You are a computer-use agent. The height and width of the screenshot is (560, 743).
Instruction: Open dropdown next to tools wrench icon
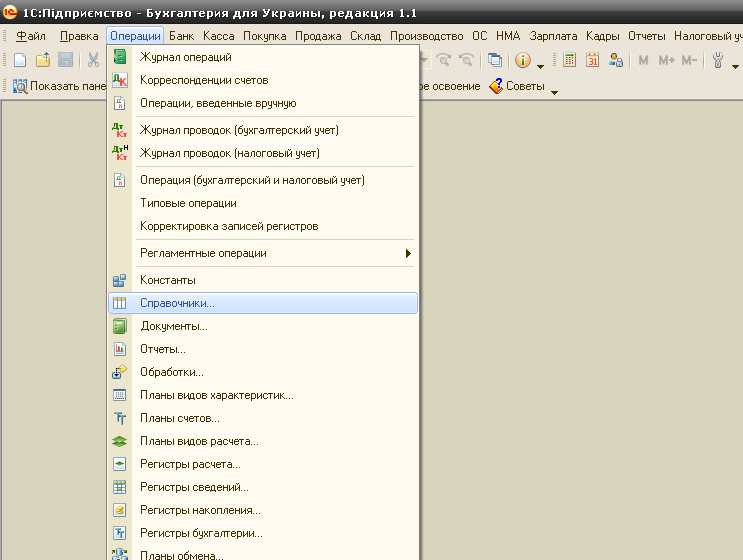click(x=735, y=64)
